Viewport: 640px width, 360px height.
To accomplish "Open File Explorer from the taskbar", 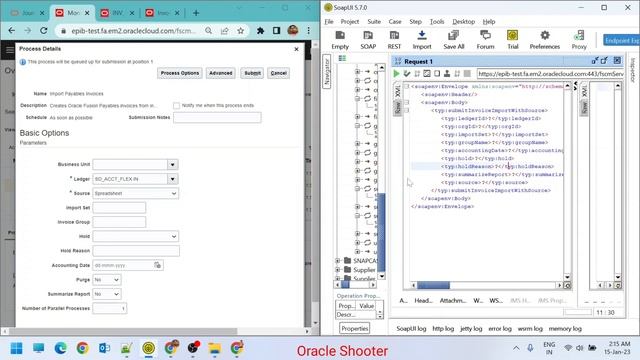I will tap(214, 348).
